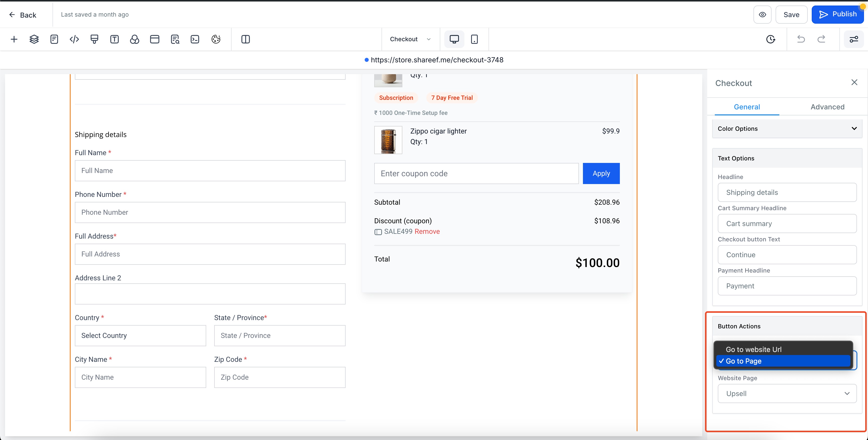Click the coupon tag icon beside SALE499
The height and width of the screenshot is (440, 868).
tap(378, 232)
